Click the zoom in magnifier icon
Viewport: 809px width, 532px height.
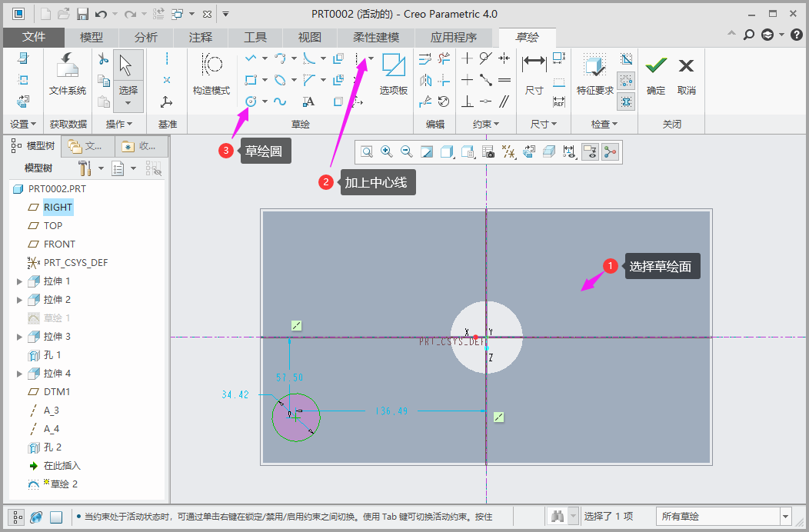point(387,152)
